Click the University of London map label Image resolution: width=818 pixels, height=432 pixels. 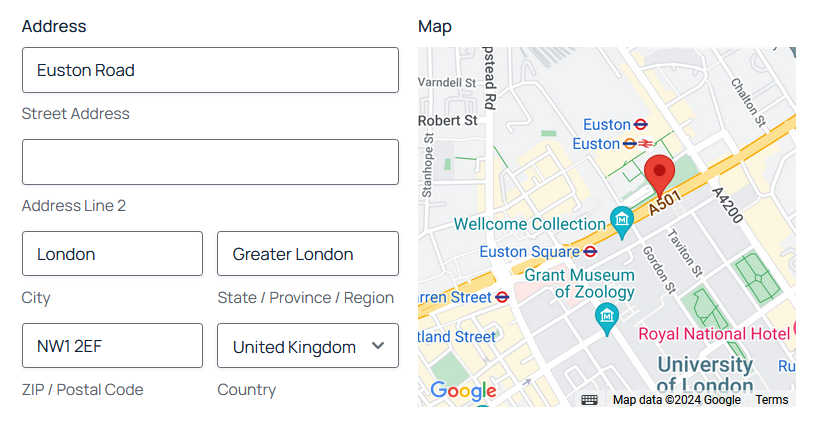705,374
